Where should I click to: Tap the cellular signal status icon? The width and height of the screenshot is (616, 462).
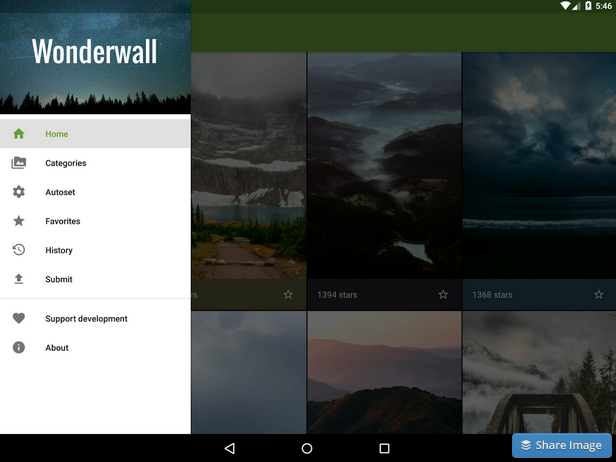pyautogui.click(x=576, y=6)
